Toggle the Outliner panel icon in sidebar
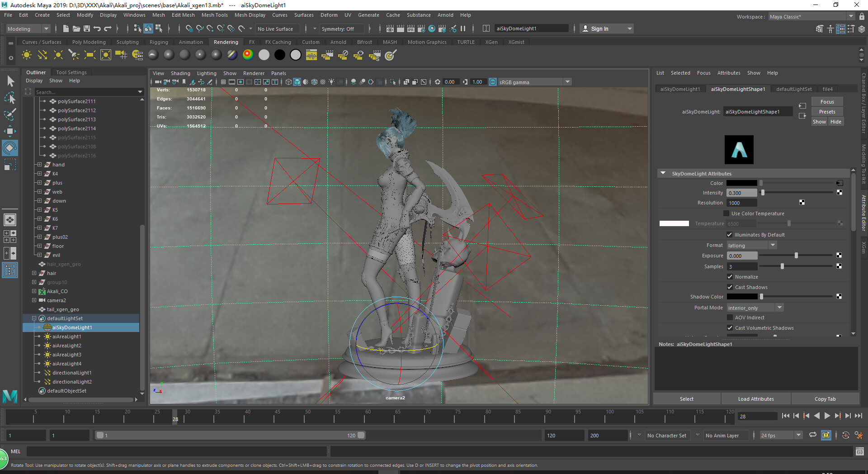The width and height of the screenshot is (868, 474). click(x=10, y=270)
